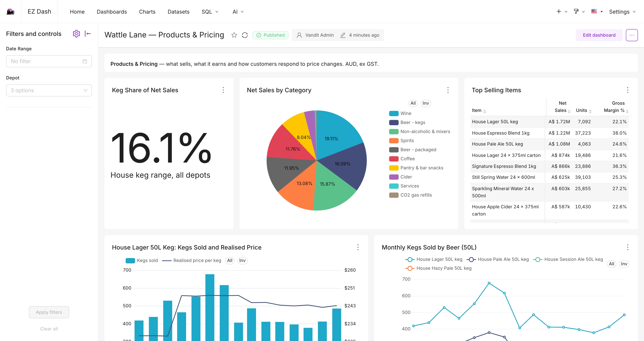Click the EZ Dash porcupine logo
Viewport: 644px width, 341px height.
11,12
